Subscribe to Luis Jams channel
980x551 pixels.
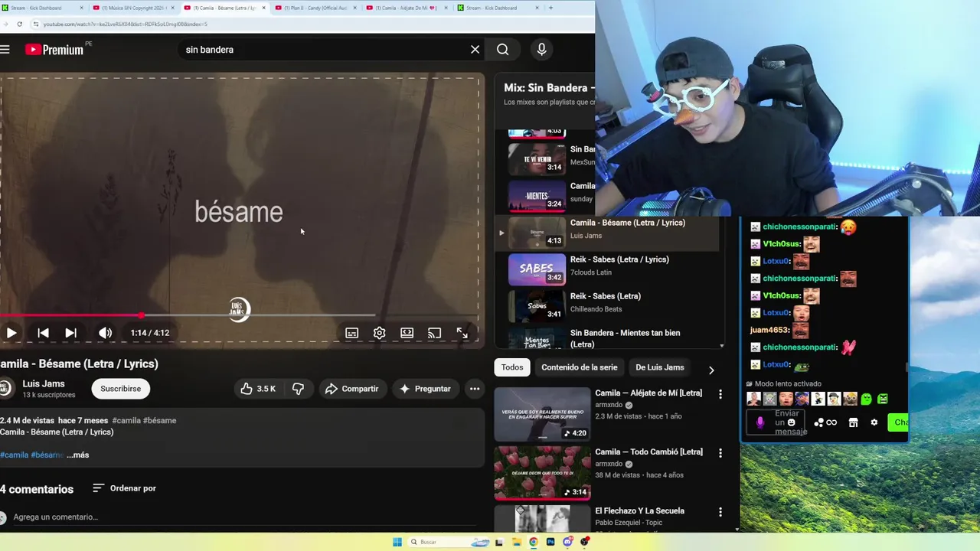(x=121, y=389)
